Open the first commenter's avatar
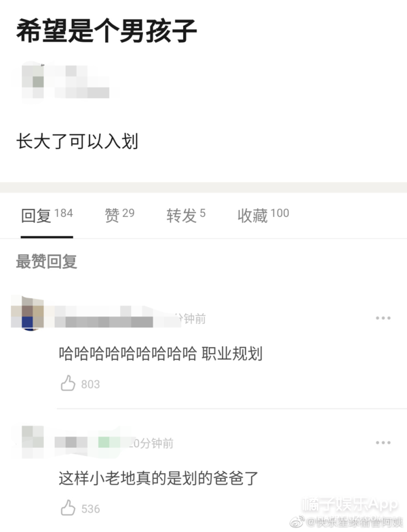Viewport: 407px width, 532px height. 28,313
